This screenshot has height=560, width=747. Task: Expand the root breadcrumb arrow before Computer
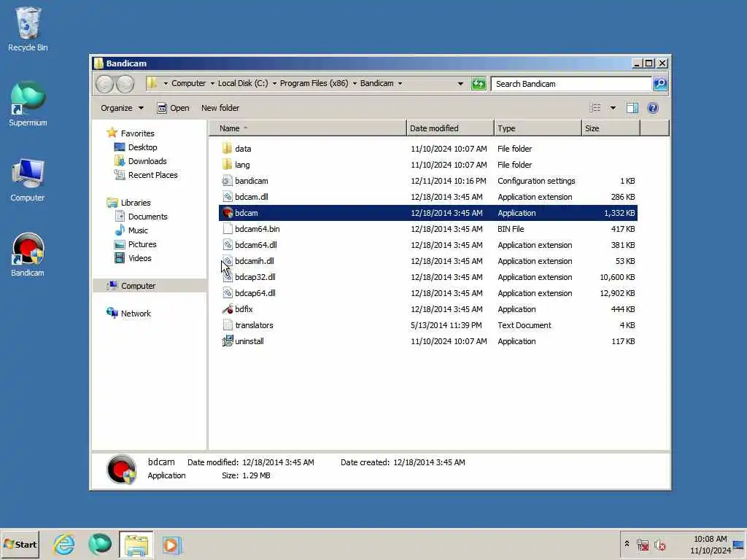click(x=166, y=84)
